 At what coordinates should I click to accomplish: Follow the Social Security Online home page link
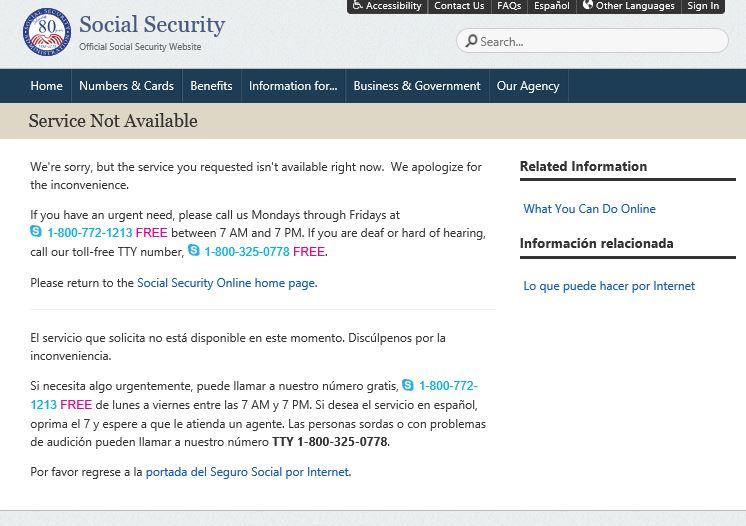click(226, 283)
